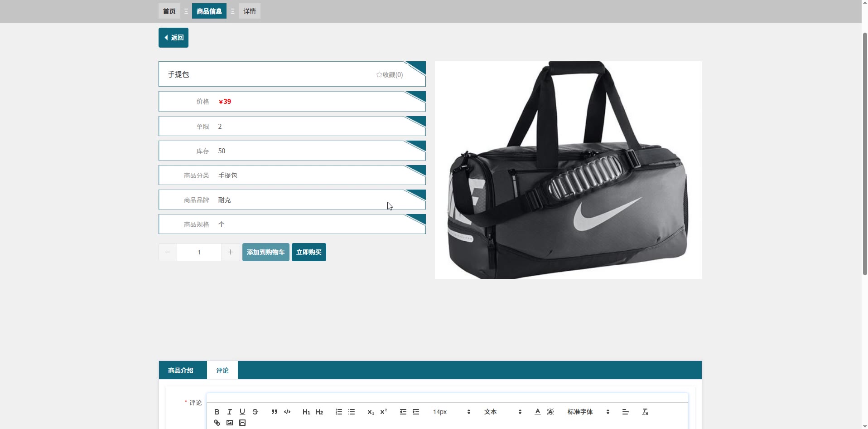Go to 首页 in the navigation bar
Viewport: 868px width, 429px height.
click(169, 11)
